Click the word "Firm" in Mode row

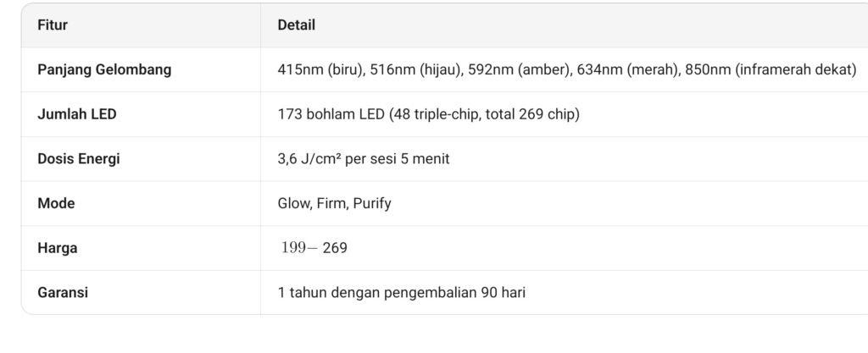331,203
